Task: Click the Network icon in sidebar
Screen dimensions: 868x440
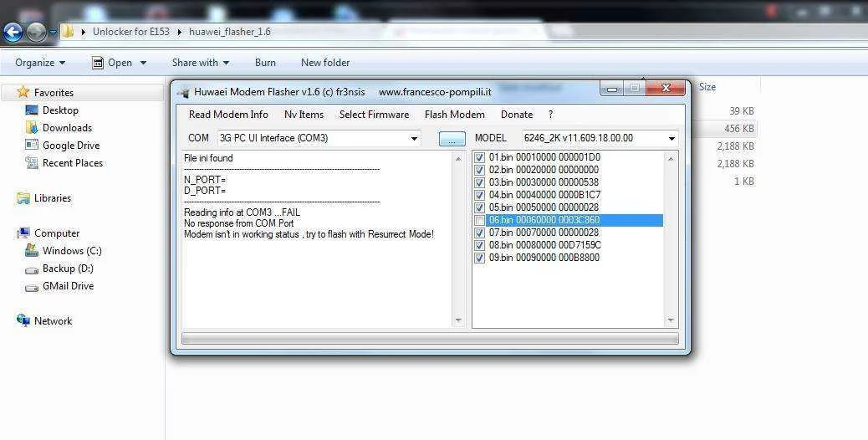Action: [23, 320]
